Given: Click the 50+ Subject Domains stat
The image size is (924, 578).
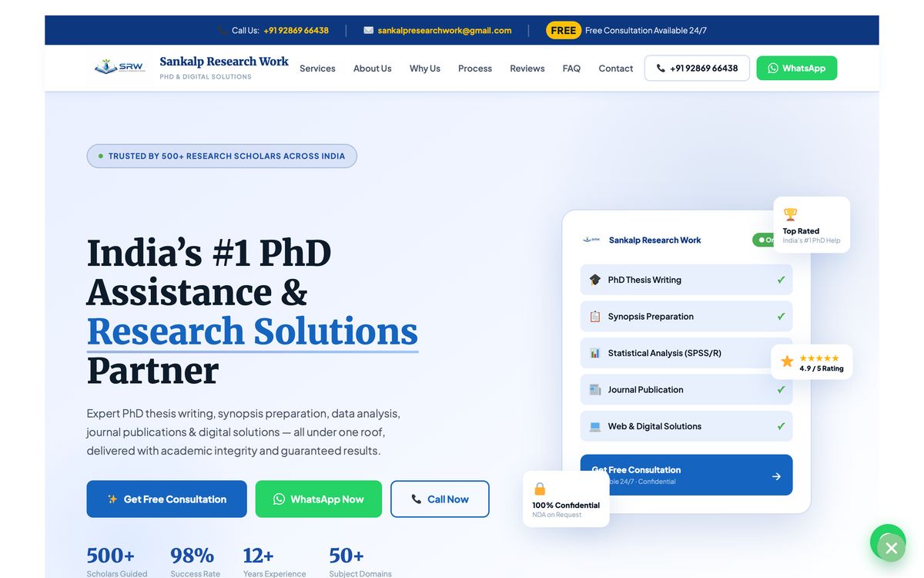Looking at the screenshot, I should pos(360,562).
